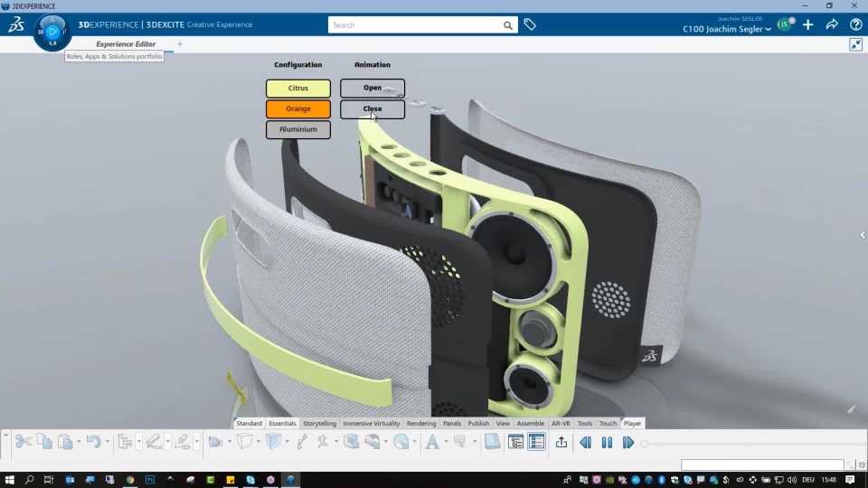This screenshot has width=868, height=488.
Task: Expand the right side panel arrow
Action: point(862,235)
